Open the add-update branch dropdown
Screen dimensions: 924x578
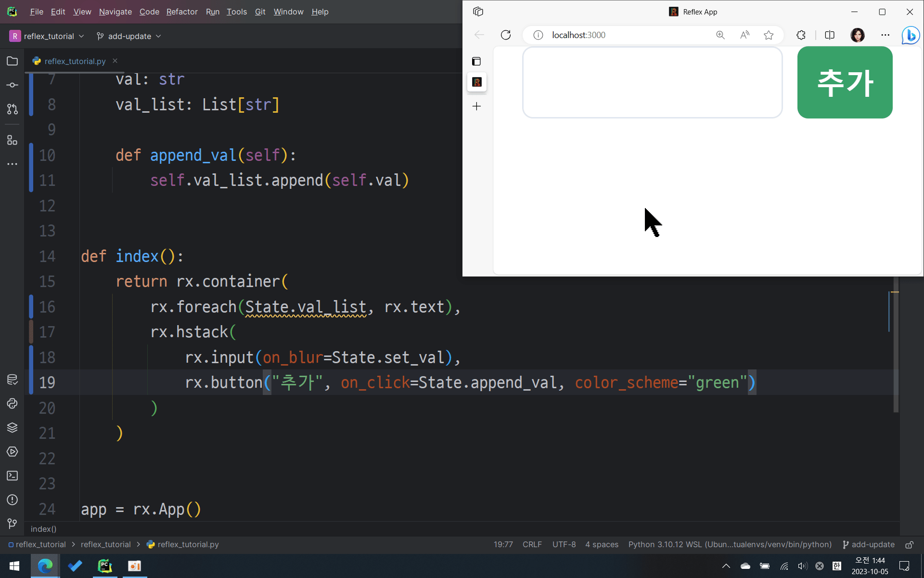tap(129, 36)
